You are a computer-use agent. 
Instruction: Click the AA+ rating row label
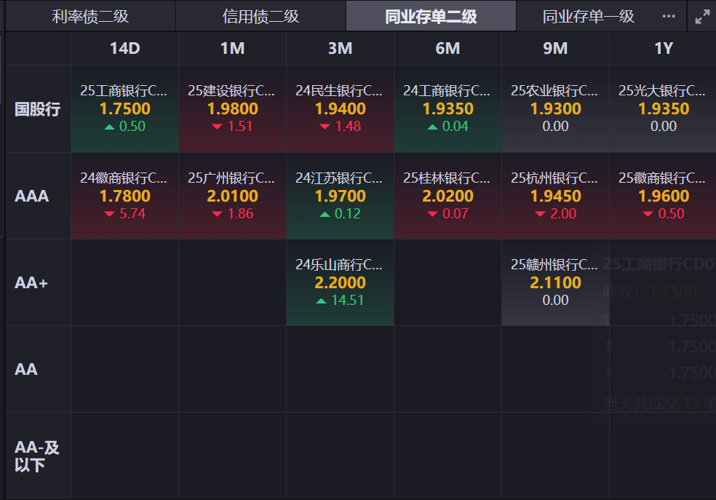pos(32,283)
